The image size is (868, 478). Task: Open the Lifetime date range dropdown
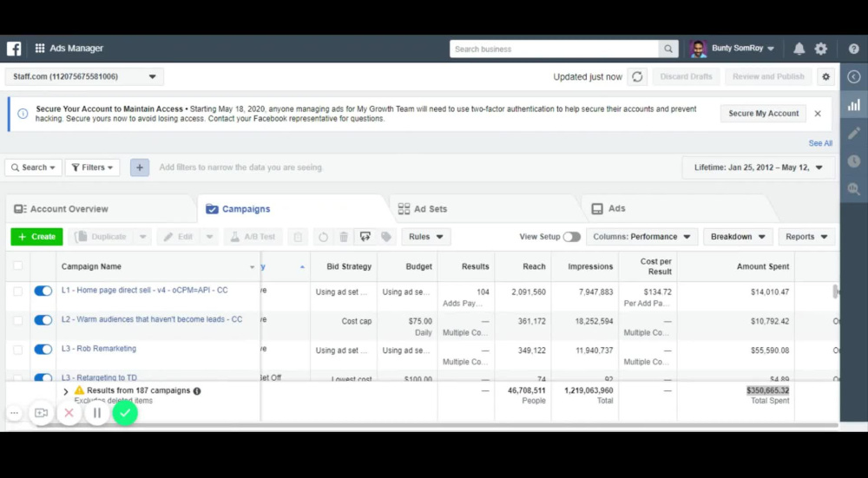point(759,167)
